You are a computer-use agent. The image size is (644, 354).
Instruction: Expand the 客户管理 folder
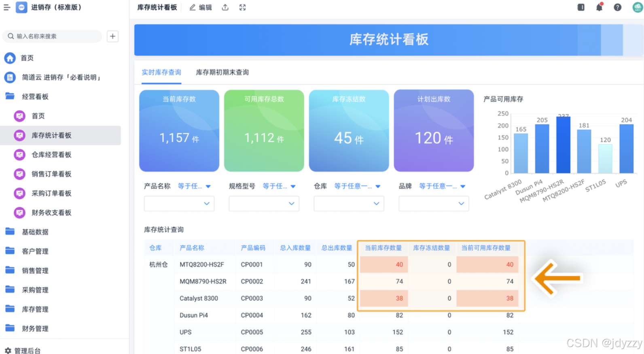pos(27,251)
